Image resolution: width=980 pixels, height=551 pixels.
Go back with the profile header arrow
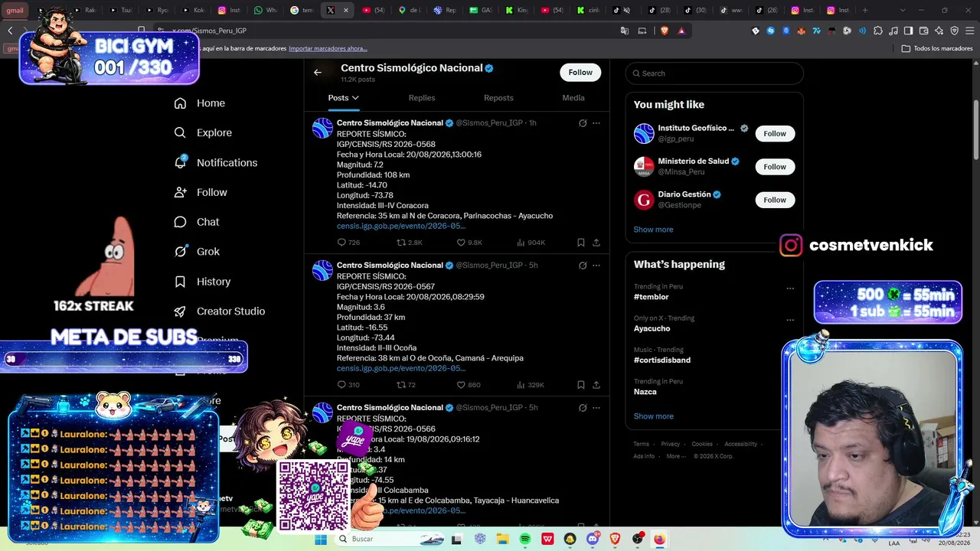[318, 73]
